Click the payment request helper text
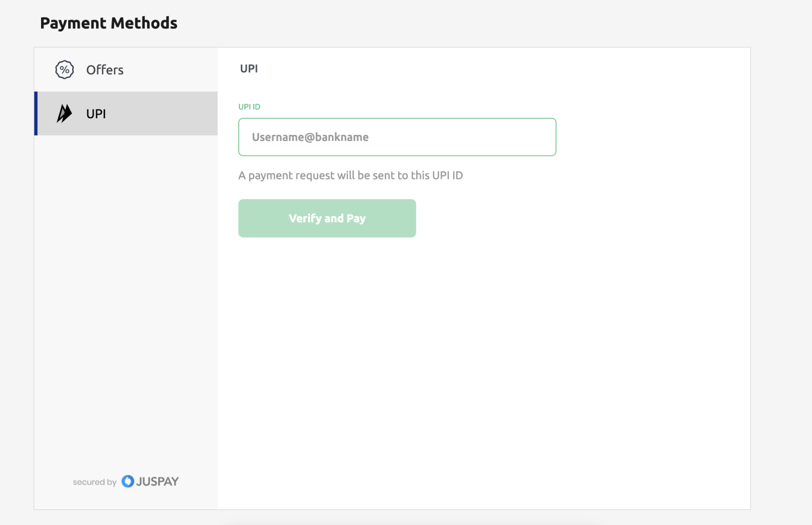Image resolution: width=812 pixels, height=525 pixels. pyautogui.click(x=350, y=176)
